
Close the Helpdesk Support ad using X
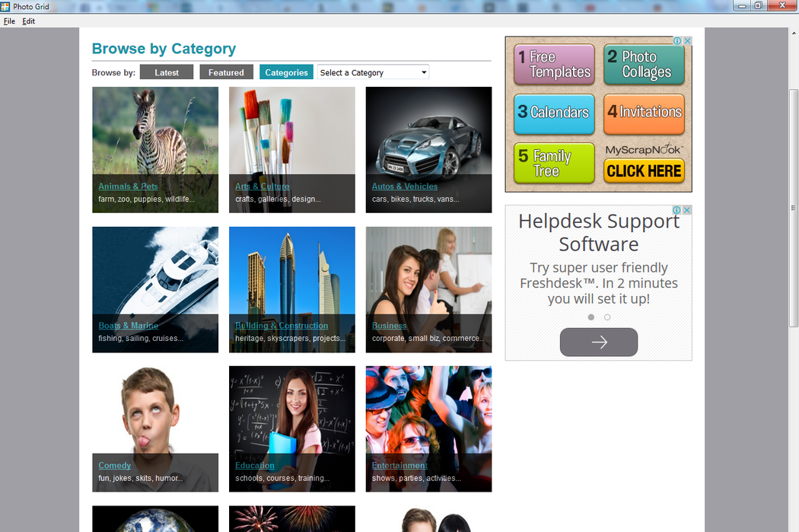coord(687,210)
